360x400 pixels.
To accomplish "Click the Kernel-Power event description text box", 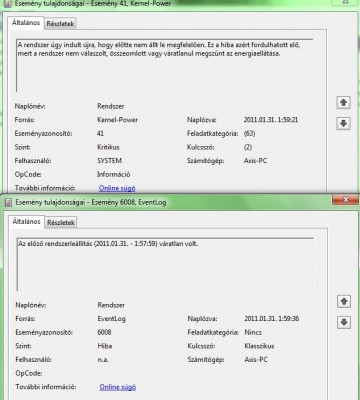I will click(165, 66).
